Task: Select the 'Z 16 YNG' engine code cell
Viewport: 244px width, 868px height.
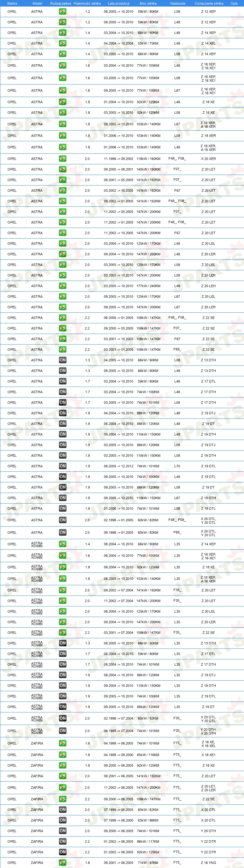Action: pos(208,863)
